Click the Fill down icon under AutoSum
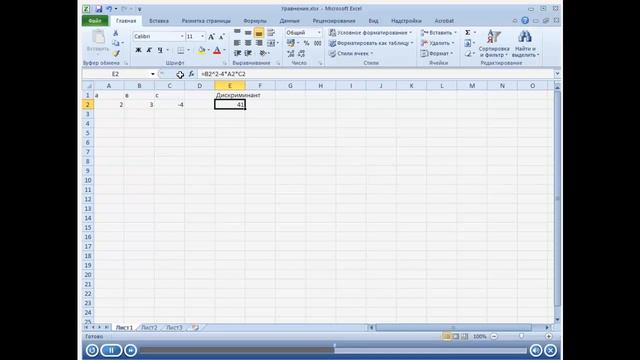Viewport: 640px width, 360px height. pos(468,43)
